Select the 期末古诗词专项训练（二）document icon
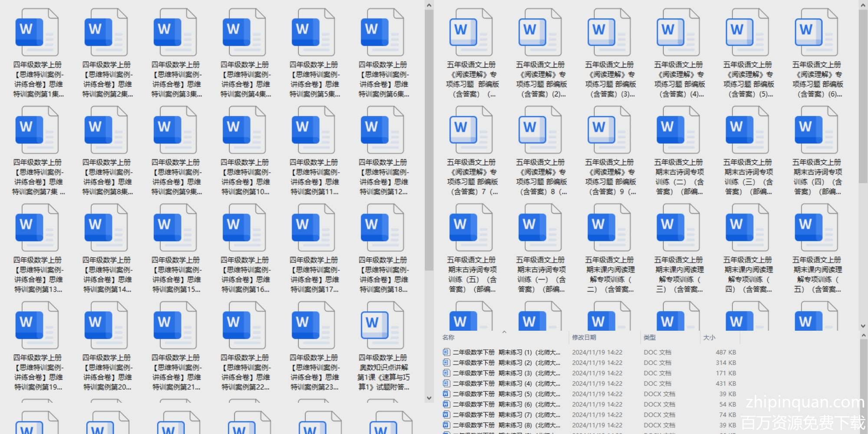 (x=678, y=130)
